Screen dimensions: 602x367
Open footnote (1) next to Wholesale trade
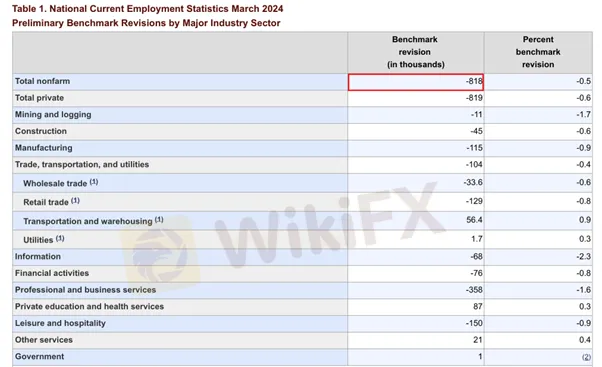click(x=94, y=182)
